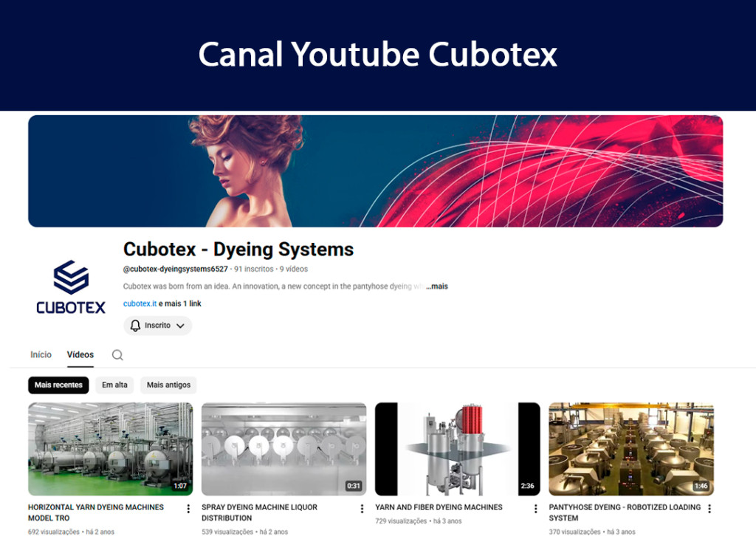
Task: Open the cubotex.it website link
Action: 140,303
